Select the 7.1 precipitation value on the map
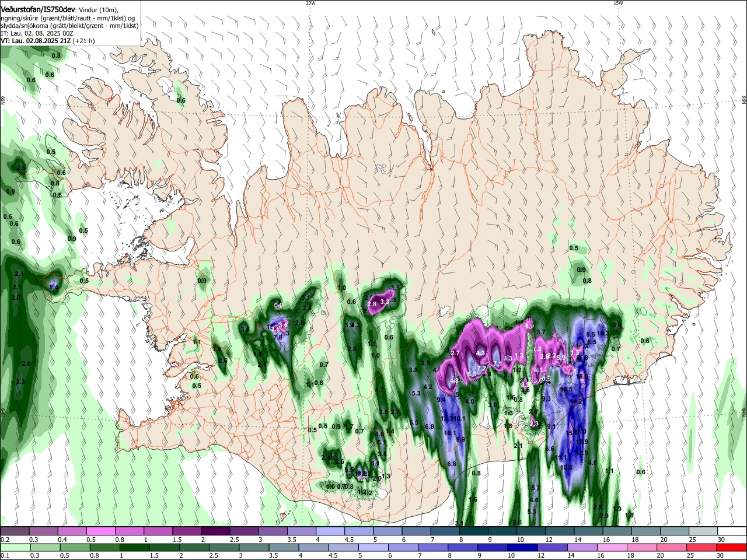The height and width of the screenshot is (560, 747). [498, 363]
